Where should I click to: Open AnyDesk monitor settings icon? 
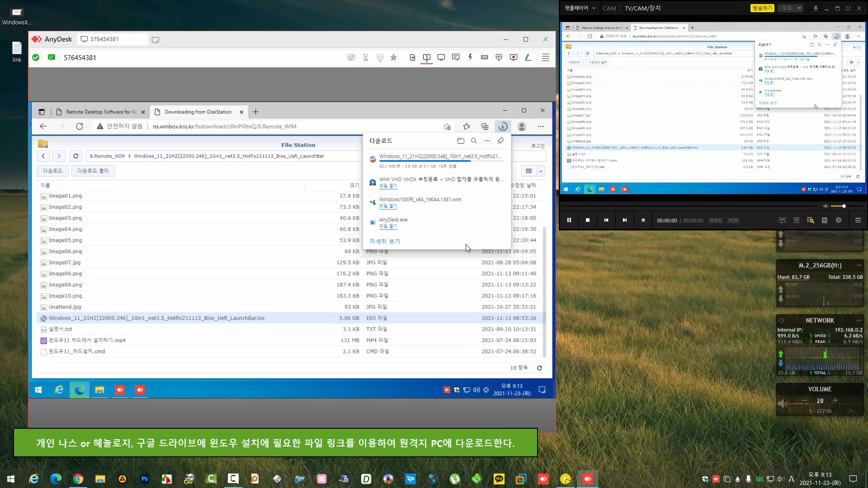(x=441, y=57)
